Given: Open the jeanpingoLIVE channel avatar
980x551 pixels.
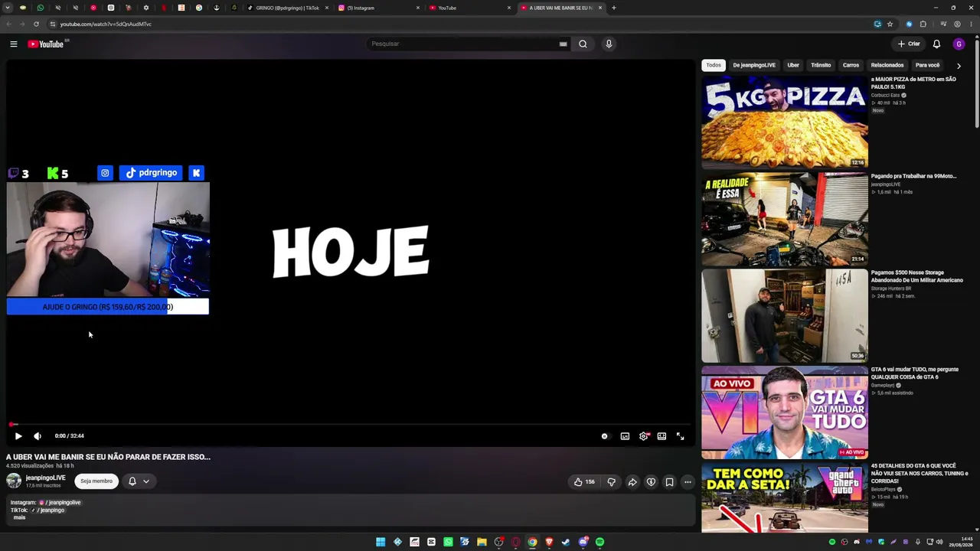Looking at the screenshot, I should 14,481.
